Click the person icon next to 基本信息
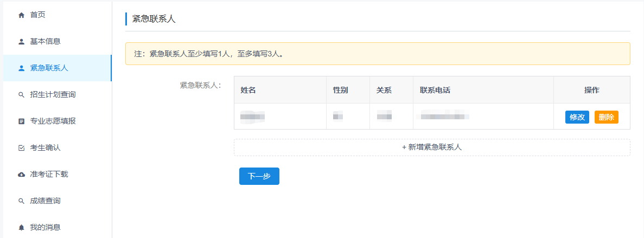The image size is (644, 238). (22, 42)
